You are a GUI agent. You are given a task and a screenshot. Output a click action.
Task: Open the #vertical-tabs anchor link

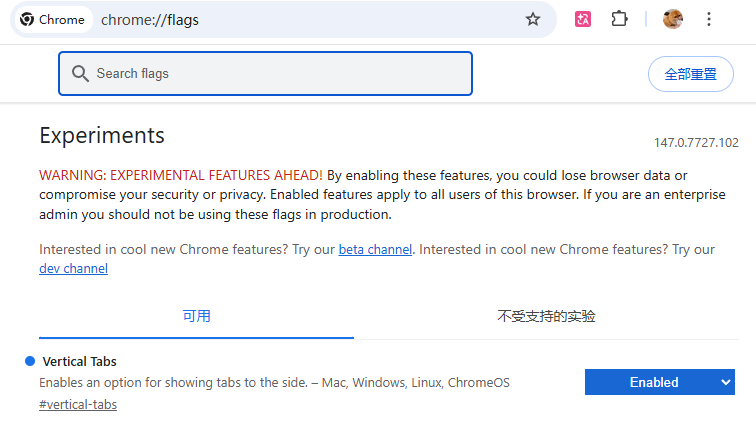[x=78, y=404]
